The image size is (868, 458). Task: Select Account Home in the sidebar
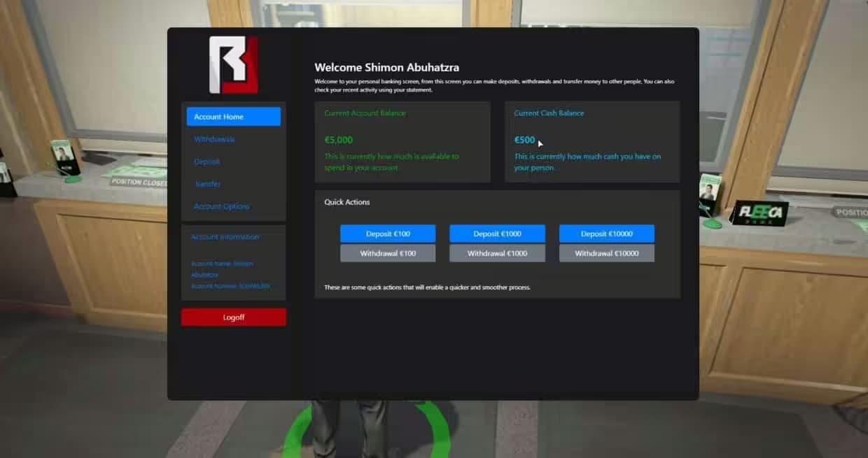[233, 116]
